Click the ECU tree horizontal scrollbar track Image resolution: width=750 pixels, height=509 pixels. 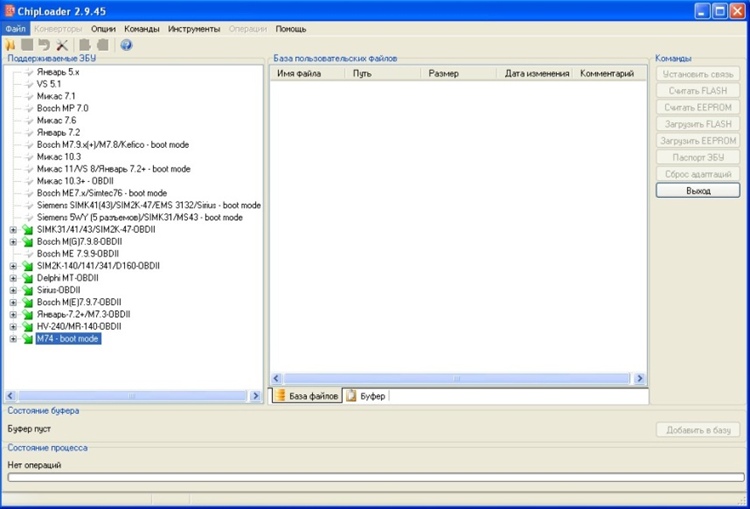[x=132, y=396]
